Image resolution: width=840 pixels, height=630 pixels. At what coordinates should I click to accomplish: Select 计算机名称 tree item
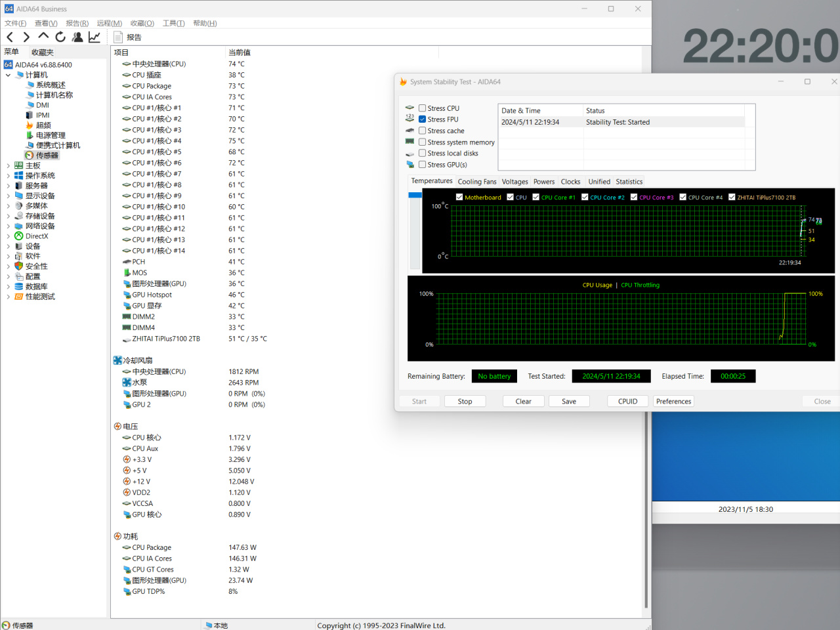[x=54, y=95]
